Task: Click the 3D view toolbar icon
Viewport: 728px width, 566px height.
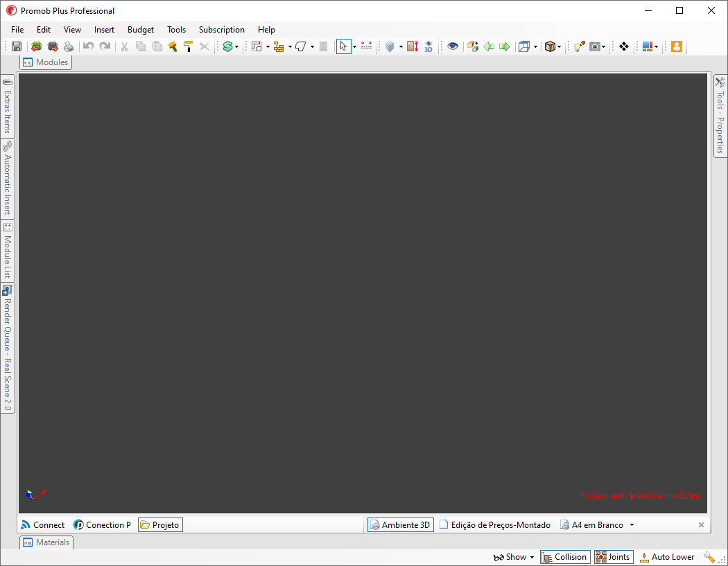Action: [x=428, y=46]
